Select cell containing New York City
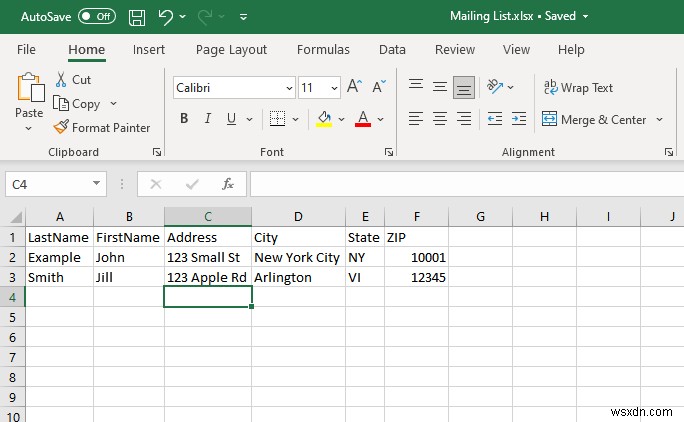The width and height of the screenshot is (684, 422). click(298, 257)
